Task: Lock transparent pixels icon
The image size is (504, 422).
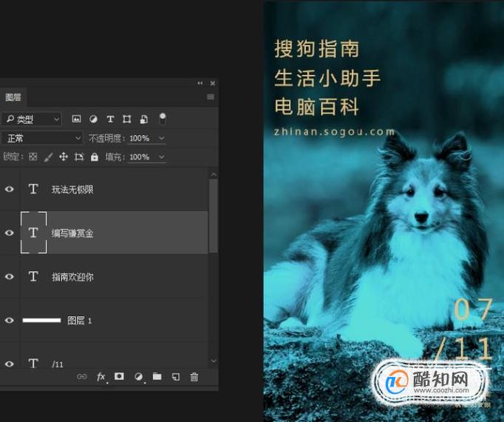Action: point(33,157)
